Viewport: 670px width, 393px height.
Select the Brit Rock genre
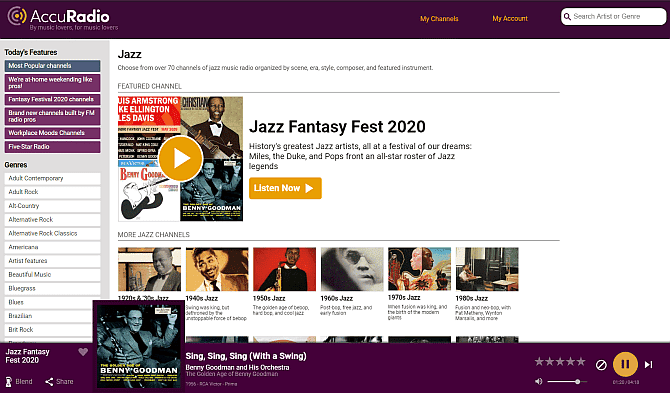pyautogui.click(x=48, y=330)
